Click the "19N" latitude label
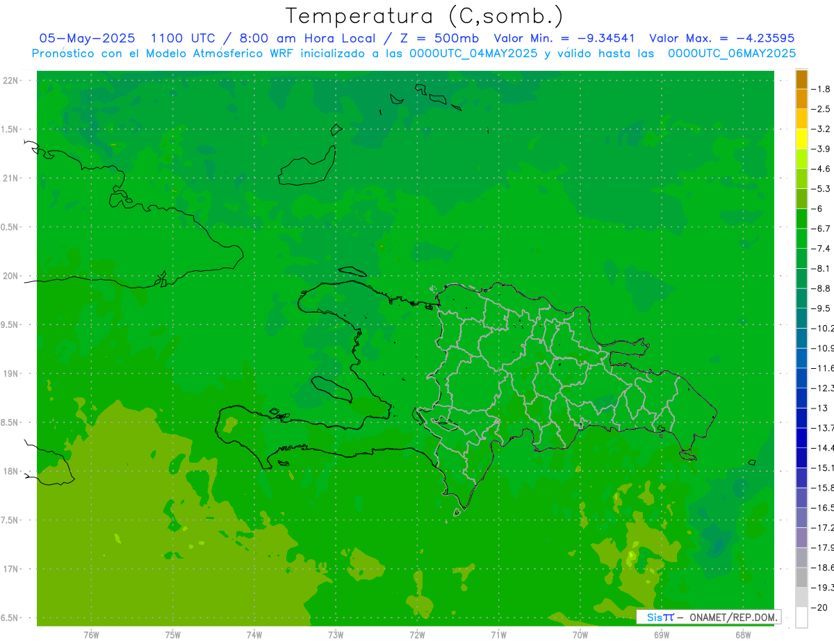Viewport: 834px width, 644px height. (11, 374)
